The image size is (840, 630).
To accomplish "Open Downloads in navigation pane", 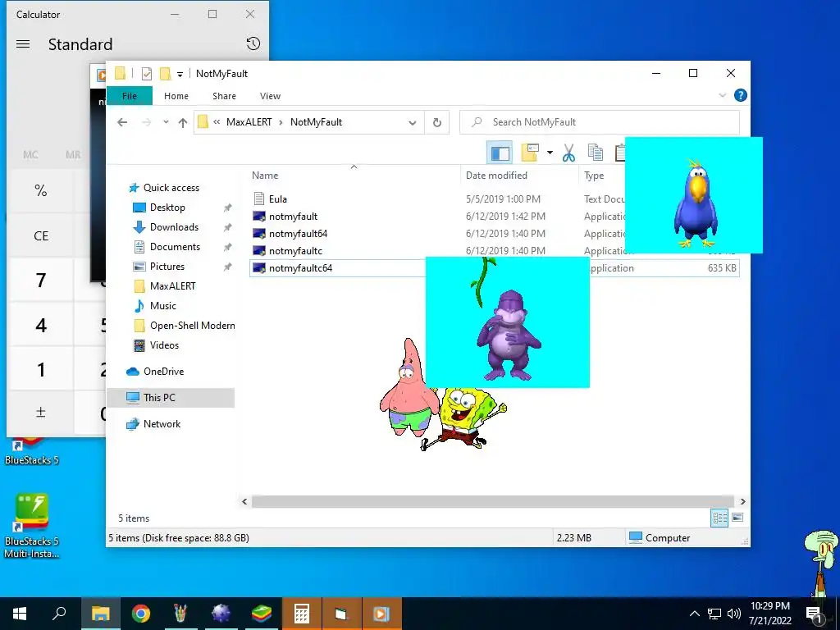I will (174, 227).
